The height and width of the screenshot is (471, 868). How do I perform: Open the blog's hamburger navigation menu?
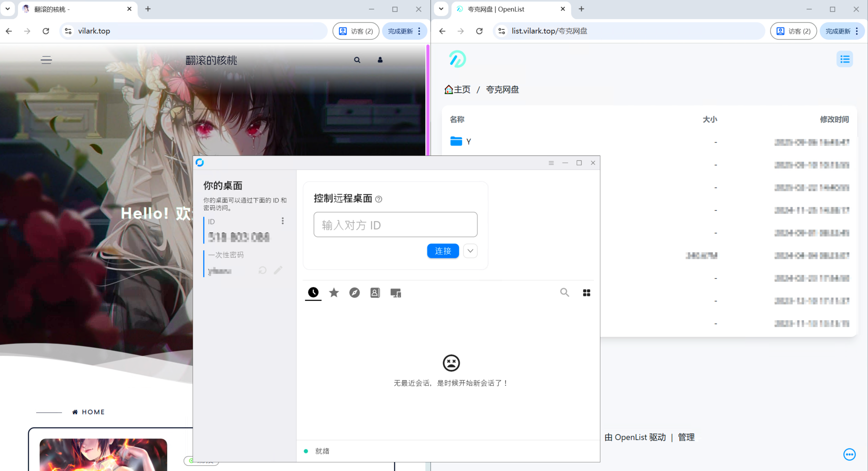coord(46,60)
